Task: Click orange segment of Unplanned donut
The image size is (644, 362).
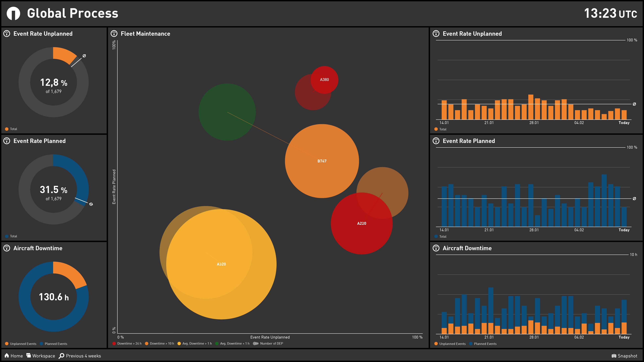Action: coord(65,55)
